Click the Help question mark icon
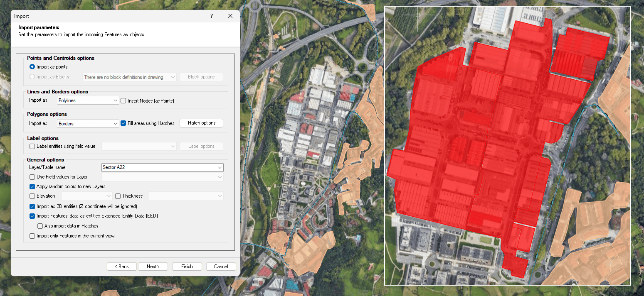This screenshot has width=644, height=296. pyautogui.click(x=212, y=16)
